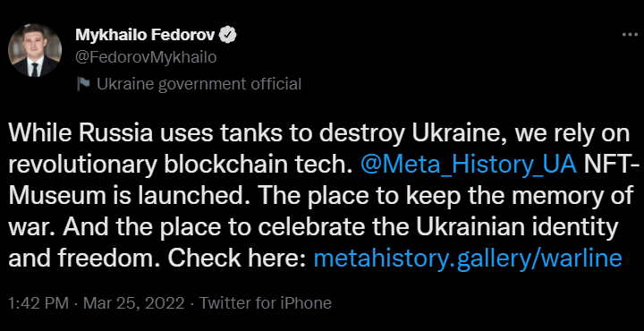Click the flag icon beside government label
Viewport: 644px width, 331px height.
[84, 84]
